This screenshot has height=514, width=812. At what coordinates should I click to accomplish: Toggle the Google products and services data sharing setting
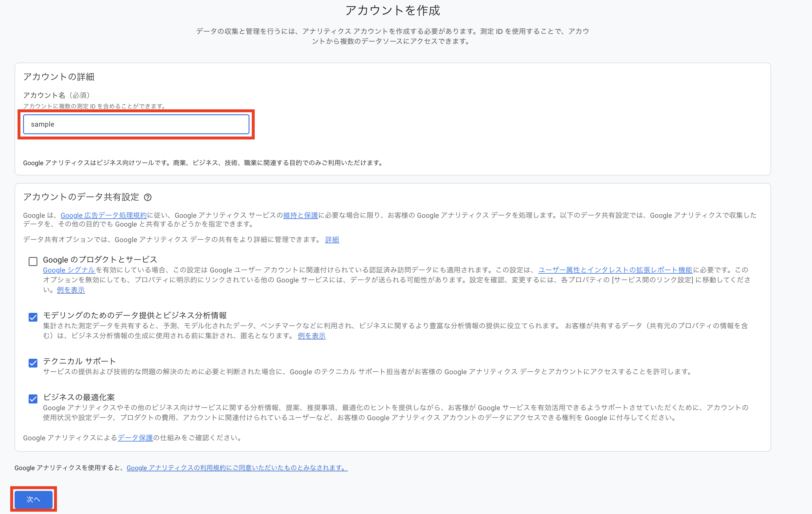tap(33, 261)
